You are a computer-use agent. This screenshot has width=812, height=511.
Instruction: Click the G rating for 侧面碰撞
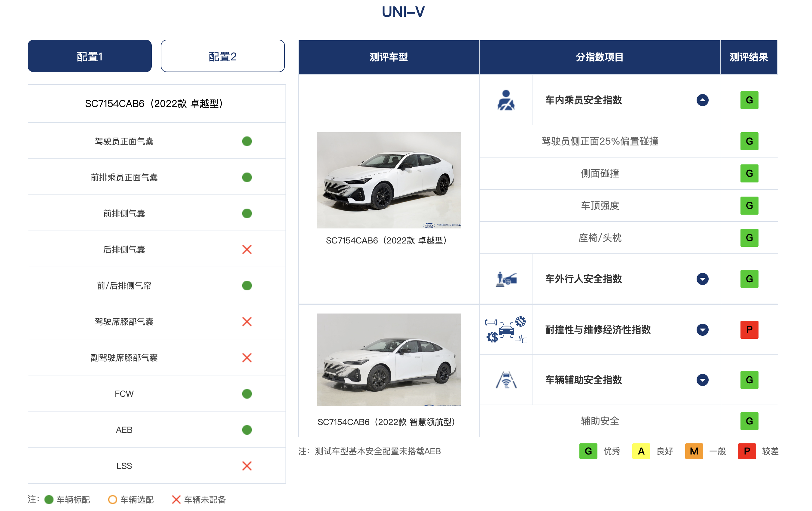[749, 173]
